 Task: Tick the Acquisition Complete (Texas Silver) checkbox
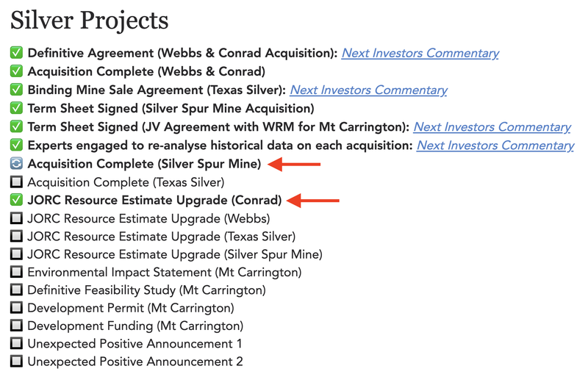tap(16, 182)
